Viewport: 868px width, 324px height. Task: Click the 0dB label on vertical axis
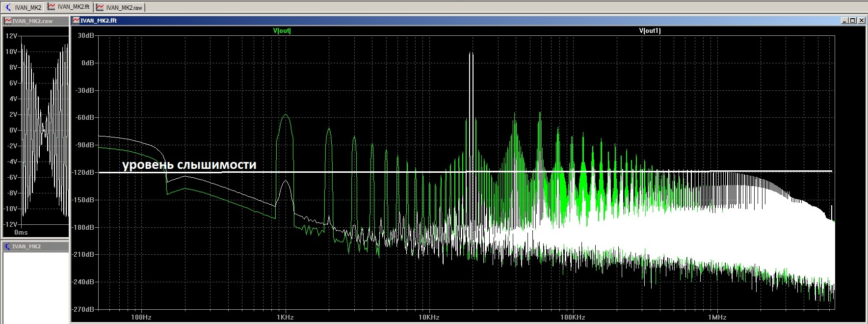click(x=87, y=63)
